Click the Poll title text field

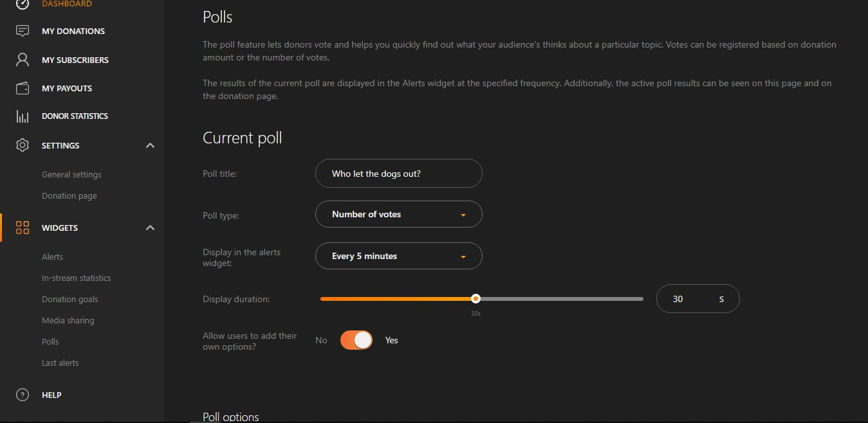399,174
